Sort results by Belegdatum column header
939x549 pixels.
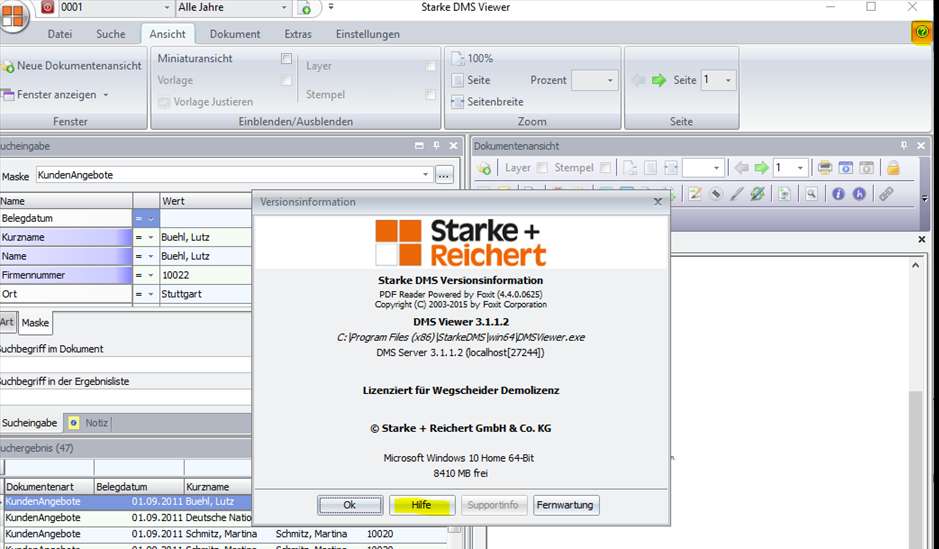[x=139, y=487]
